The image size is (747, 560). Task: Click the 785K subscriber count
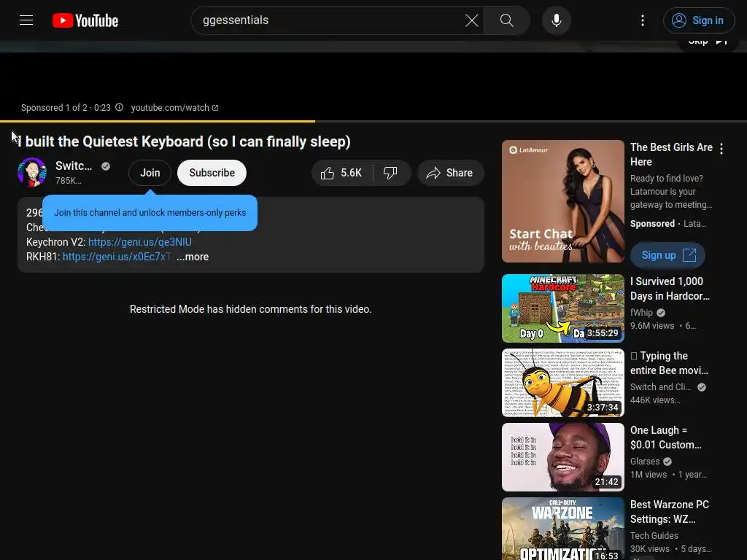coord(68,181)
